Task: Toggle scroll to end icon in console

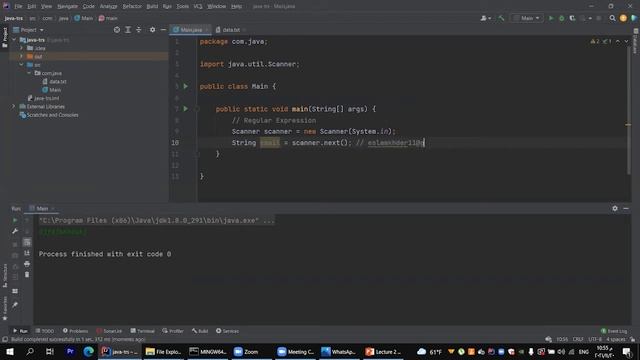Action: point(27,253)
